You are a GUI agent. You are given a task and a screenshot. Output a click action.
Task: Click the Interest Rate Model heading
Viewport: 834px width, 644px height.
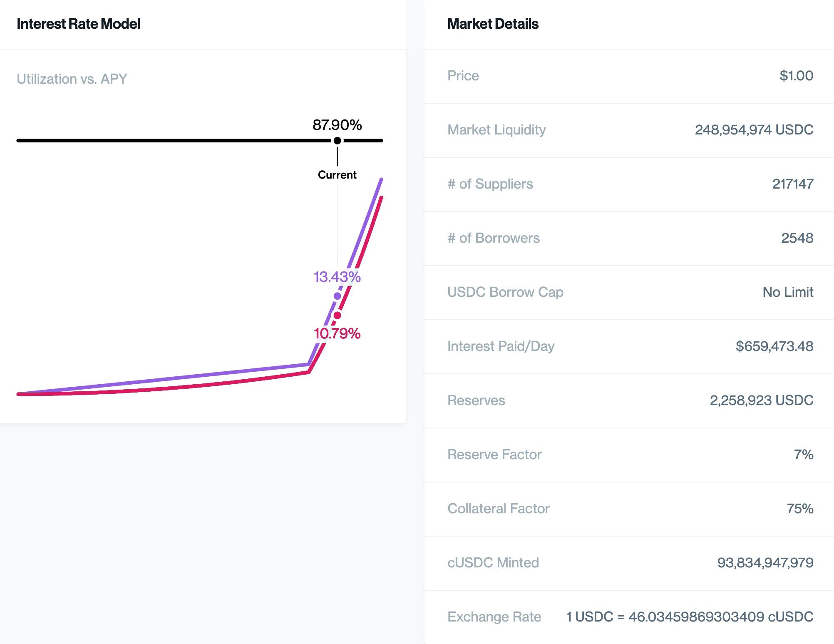[78, 24]
